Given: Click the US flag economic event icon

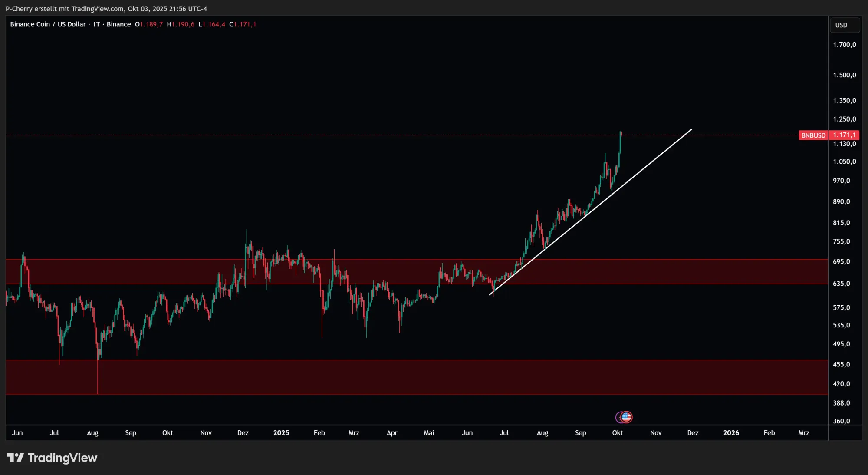Looking at the screenshot, I should click(x=627, y=417).
